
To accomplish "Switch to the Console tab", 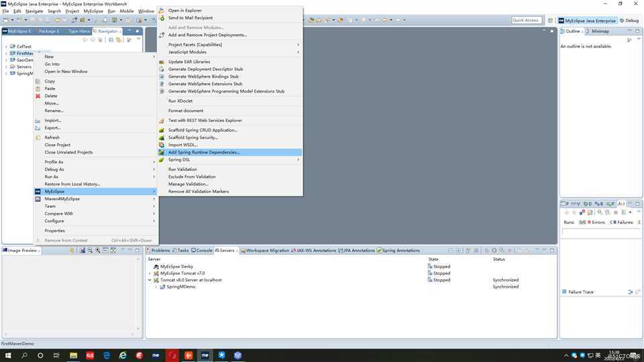I will click(202, 250).
